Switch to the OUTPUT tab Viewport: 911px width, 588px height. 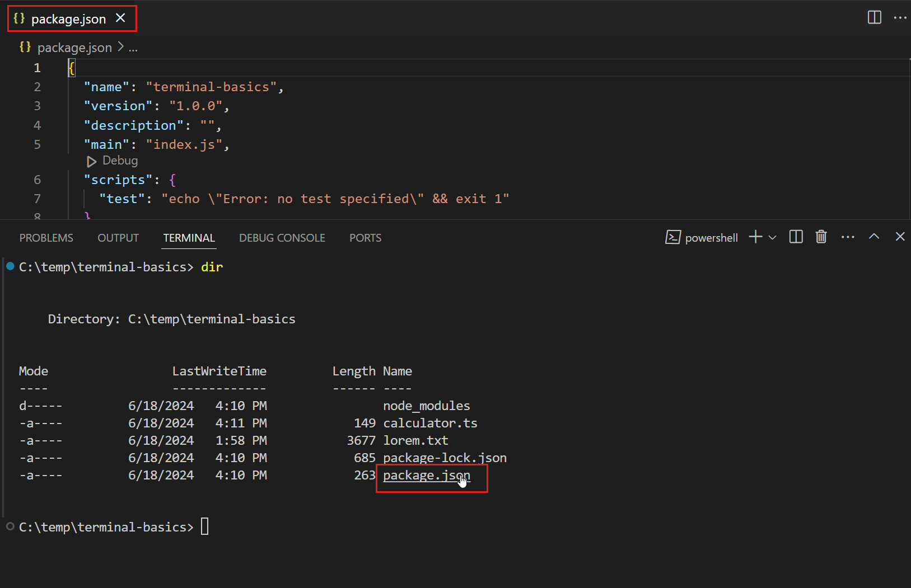(118, 237)
